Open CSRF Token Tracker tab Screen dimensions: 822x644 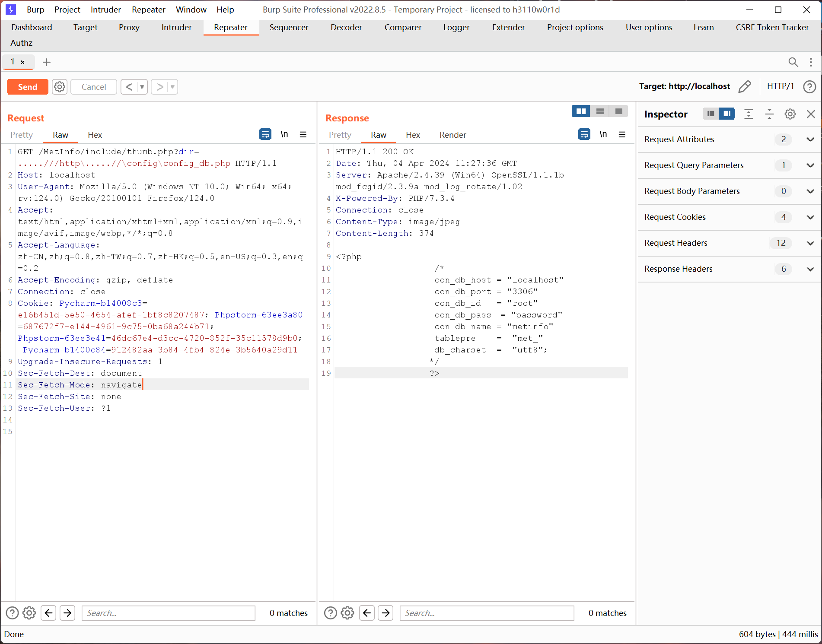(772, 27)
